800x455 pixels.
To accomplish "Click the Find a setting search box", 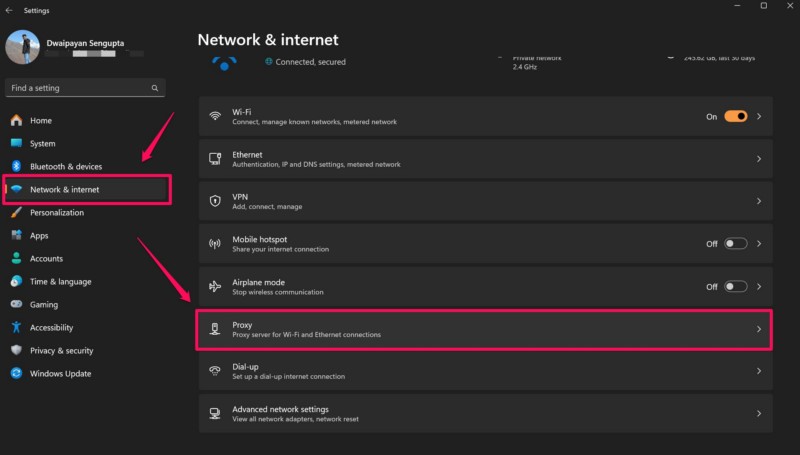I will coord(78,88).
